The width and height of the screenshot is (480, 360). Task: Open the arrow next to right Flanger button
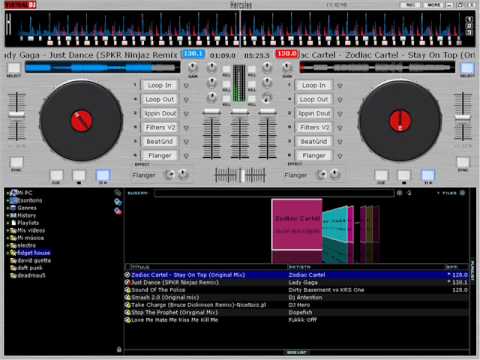click(340, 156)
